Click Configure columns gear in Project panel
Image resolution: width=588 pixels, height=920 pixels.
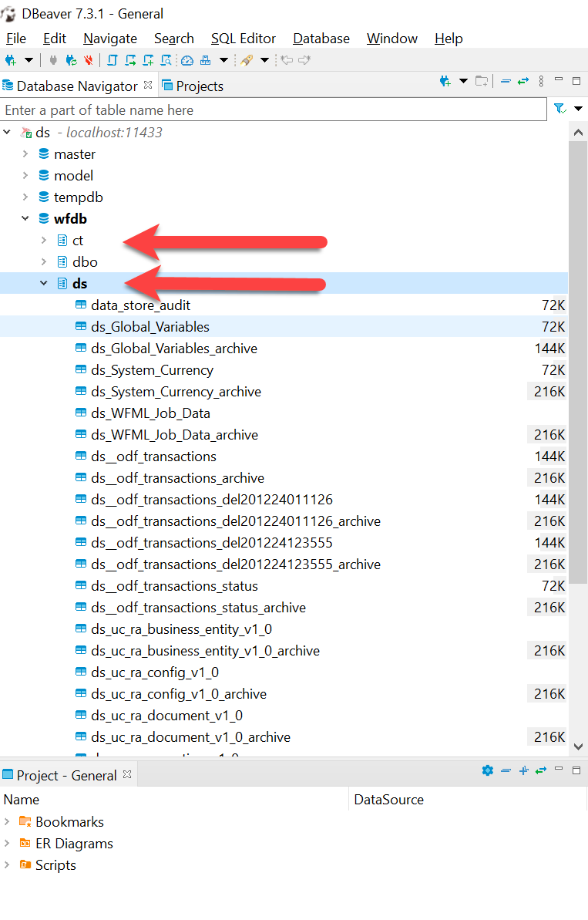click(487, 770)
